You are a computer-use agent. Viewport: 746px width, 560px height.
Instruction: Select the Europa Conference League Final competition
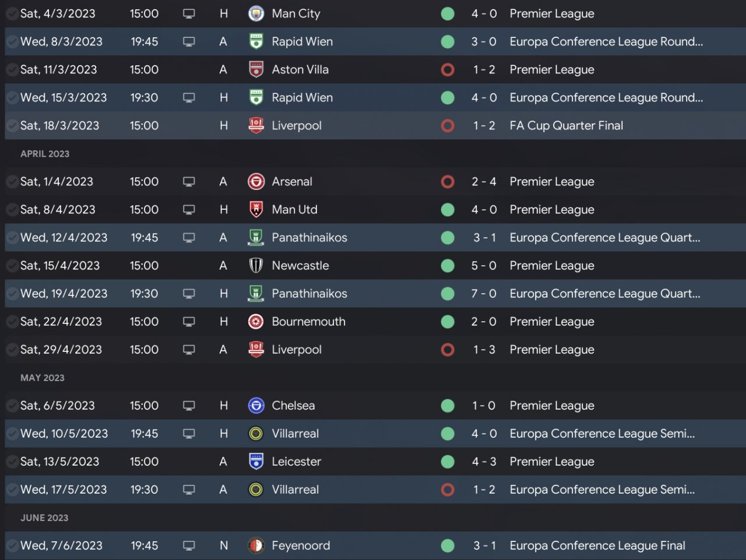pyautogui.click(x=597, y=545)
